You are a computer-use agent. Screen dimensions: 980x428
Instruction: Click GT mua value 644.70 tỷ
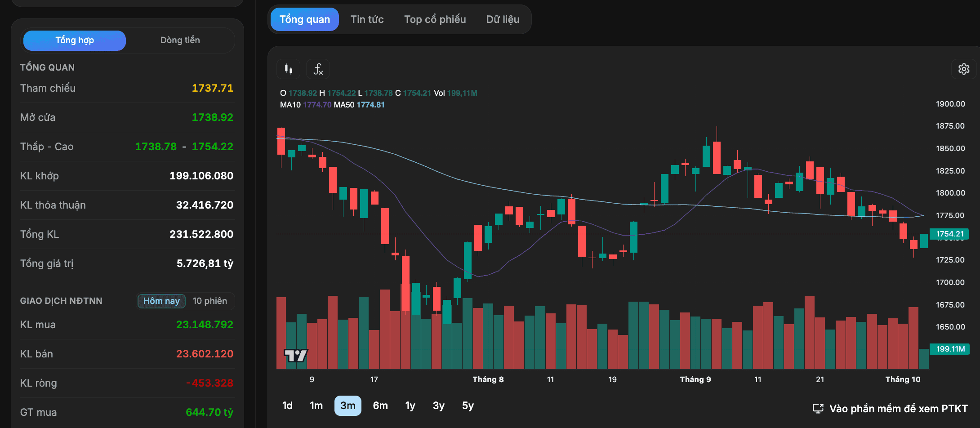pyautogui.click(x=209, y=412)
